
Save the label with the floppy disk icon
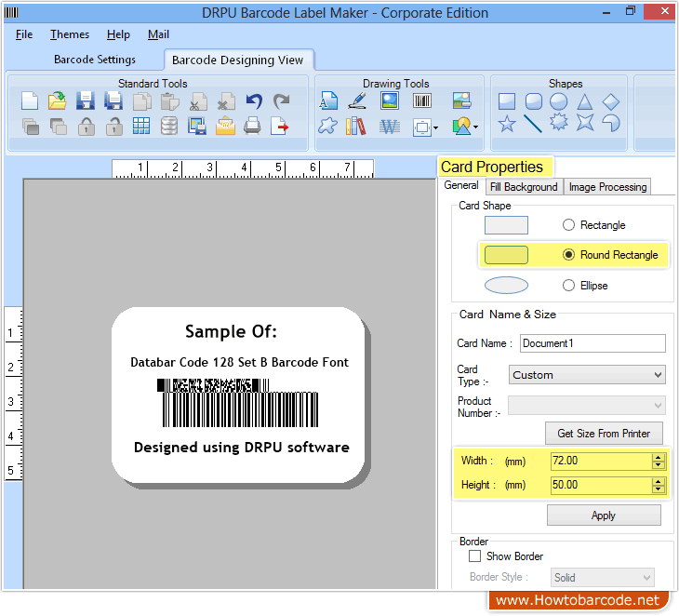click(86, 100)
